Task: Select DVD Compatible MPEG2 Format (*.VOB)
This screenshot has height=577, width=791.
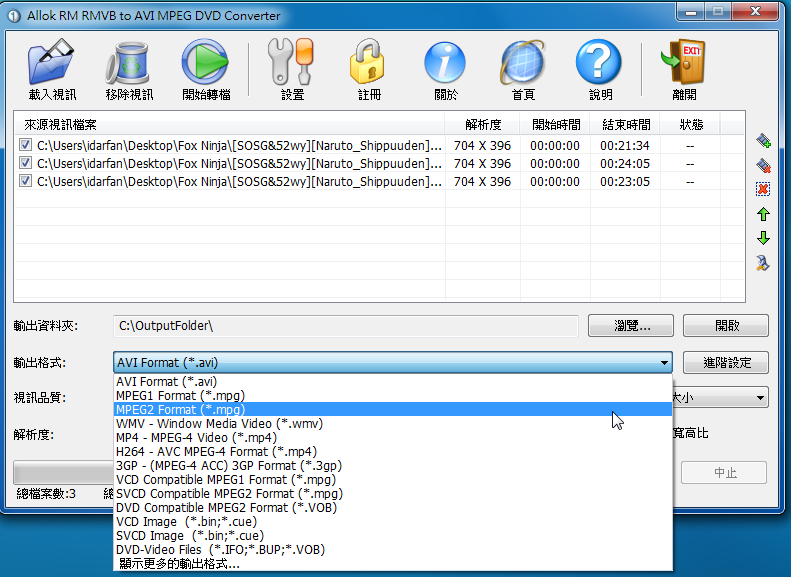Action: (x=393, y=507)
